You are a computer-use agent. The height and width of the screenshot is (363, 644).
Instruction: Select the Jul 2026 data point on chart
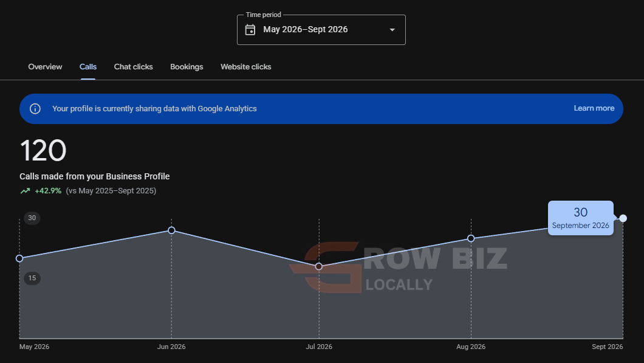(319, 267)
